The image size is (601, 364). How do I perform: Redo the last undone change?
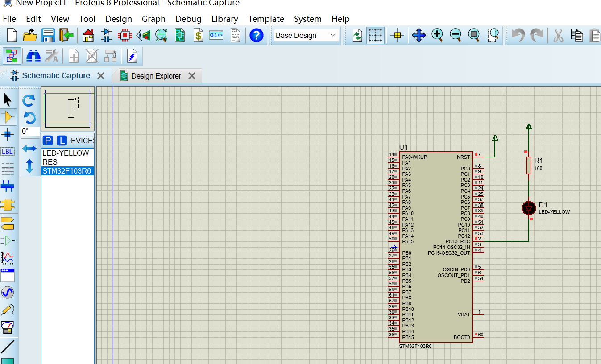tap(537, 35)
